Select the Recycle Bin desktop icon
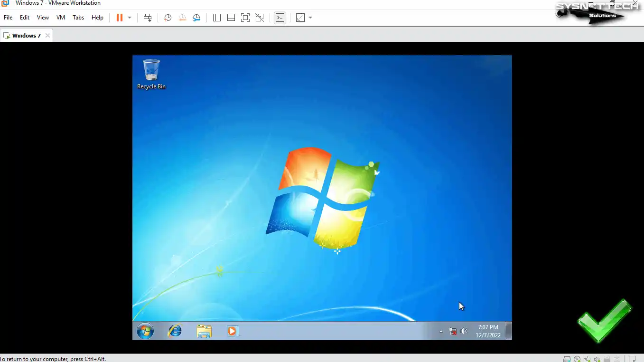This screenshot has height=362, width=644. pyautogui.click(x=151, y=75)
